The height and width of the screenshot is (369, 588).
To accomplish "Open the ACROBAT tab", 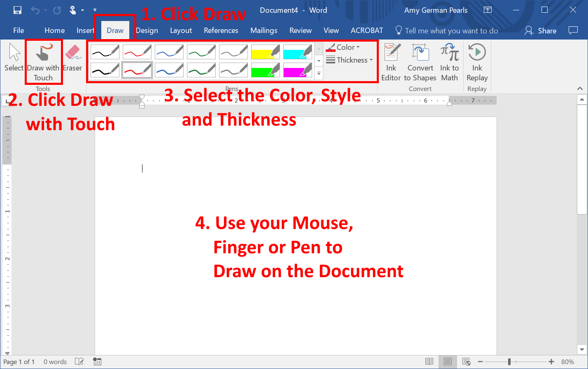I will coord(366,30).
